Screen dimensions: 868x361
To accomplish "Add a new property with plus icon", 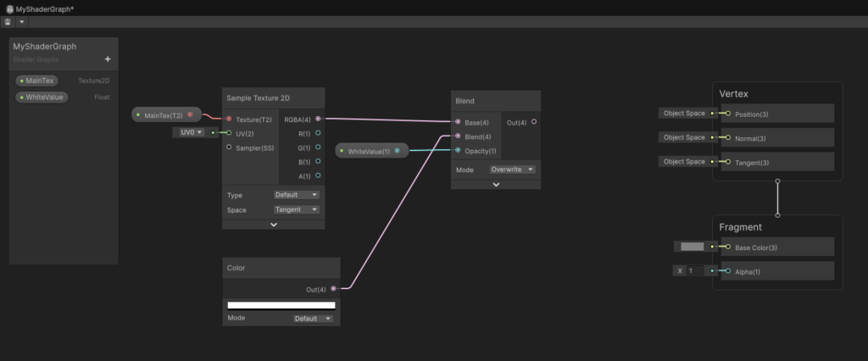I will (x=108, y=59).
